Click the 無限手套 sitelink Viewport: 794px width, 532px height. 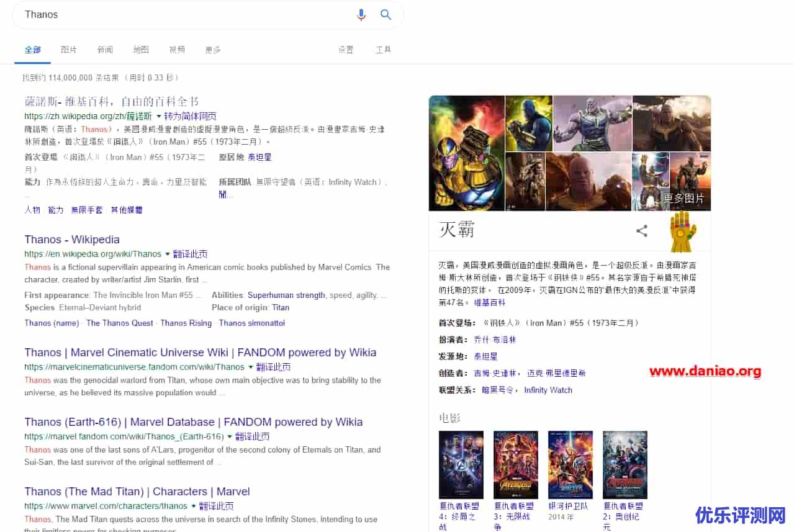(x=87, y=210)
